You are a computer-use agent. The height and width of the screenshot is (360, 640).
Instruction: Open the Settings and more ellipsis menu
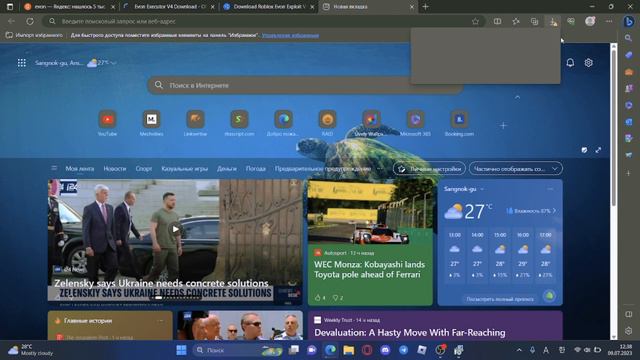[609, 21]
